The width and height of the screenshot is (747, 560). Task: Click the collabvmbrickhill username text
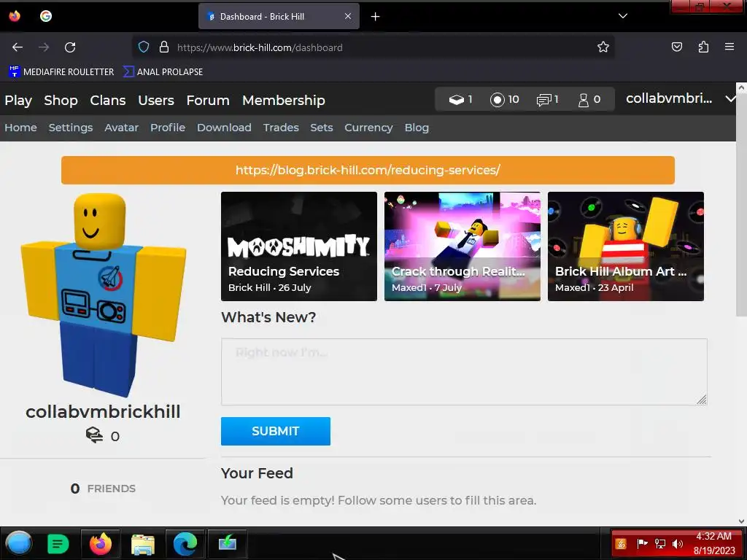coord(103,412)
